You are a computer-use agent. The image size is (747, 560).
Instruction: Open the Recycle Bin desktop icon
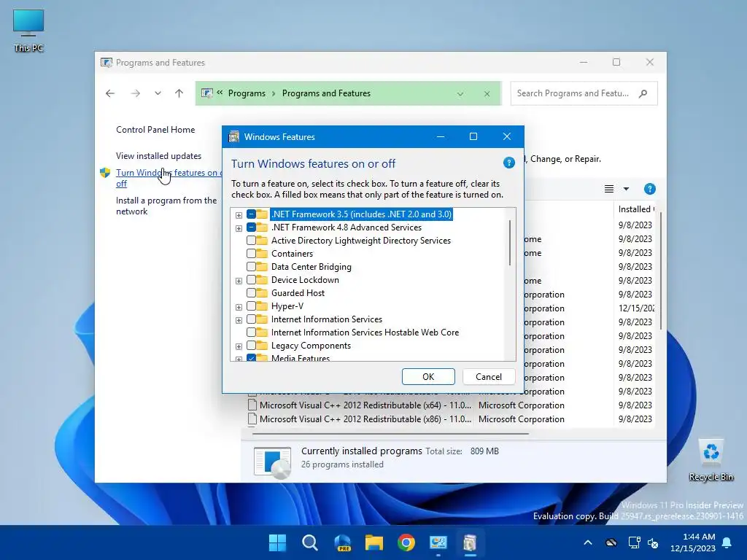[x=711, y=460]
